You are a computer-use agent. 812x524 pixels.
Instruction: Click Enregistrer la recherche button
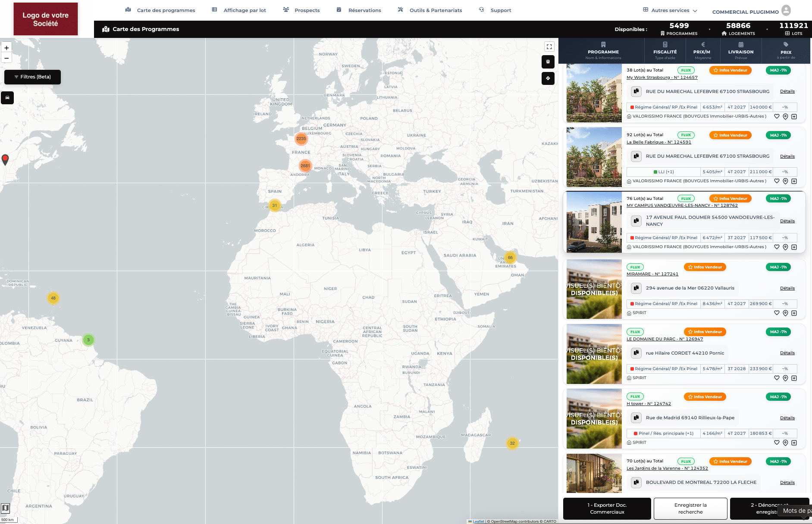coord(690,508)
